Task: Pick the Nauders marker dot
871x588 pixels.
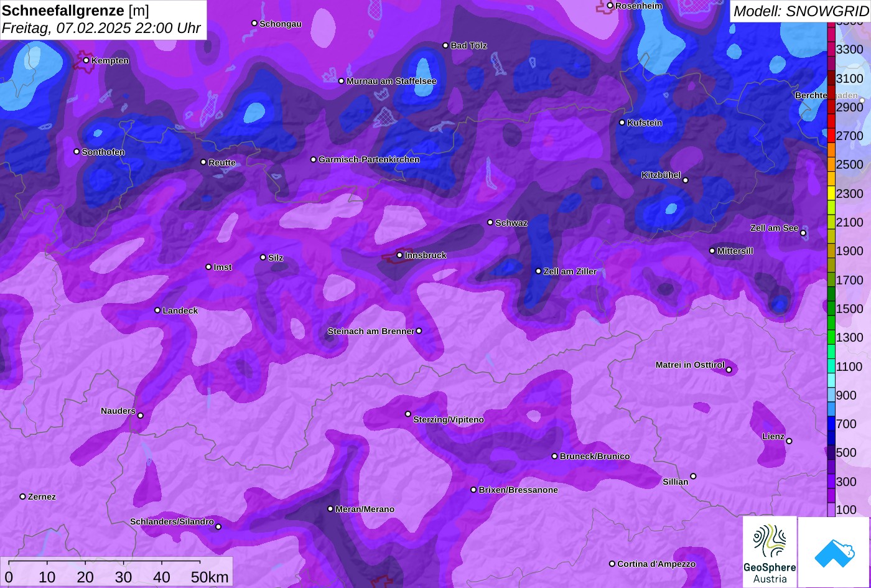Action: (140, 416)
